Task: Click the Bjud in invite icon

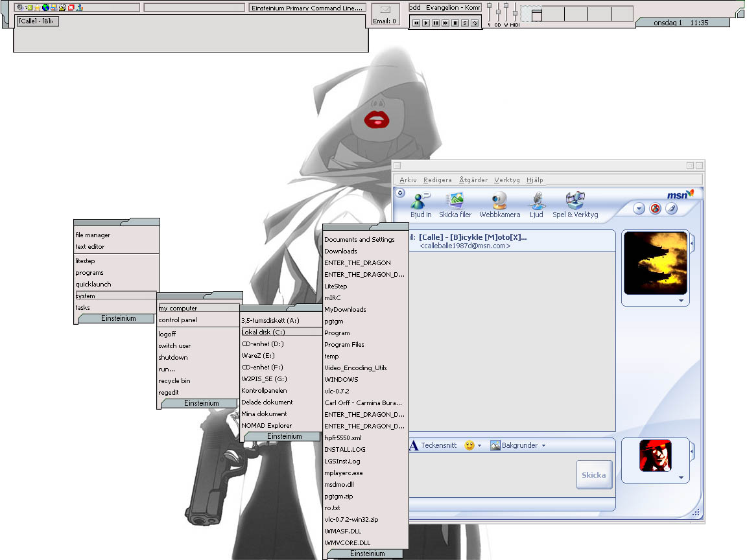Action: [x=420, y=202]
